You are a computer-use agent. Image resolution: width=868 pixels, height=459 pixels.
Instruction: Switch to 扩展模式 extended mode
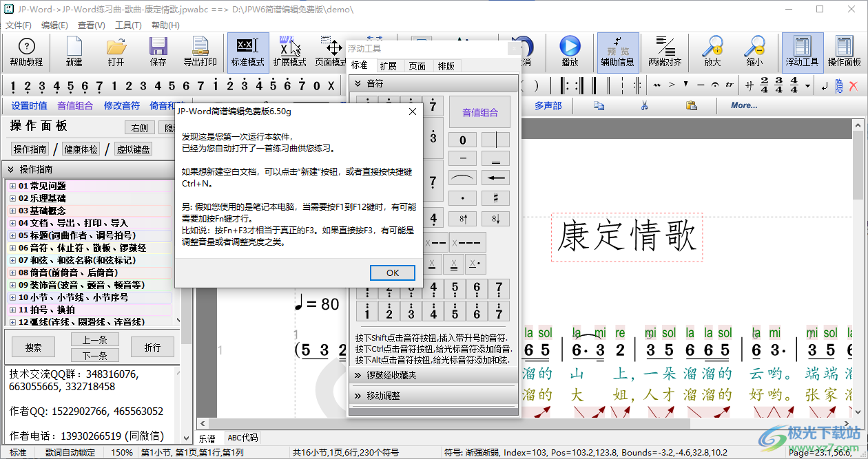[290, 52]
